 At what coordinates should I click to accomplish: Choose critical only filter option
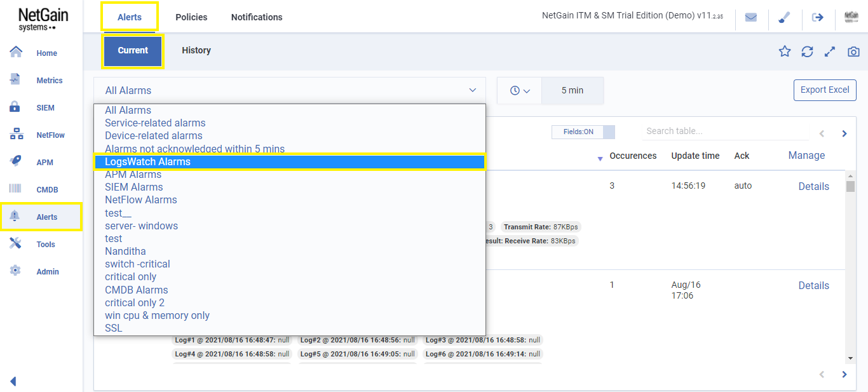[290, 276]
